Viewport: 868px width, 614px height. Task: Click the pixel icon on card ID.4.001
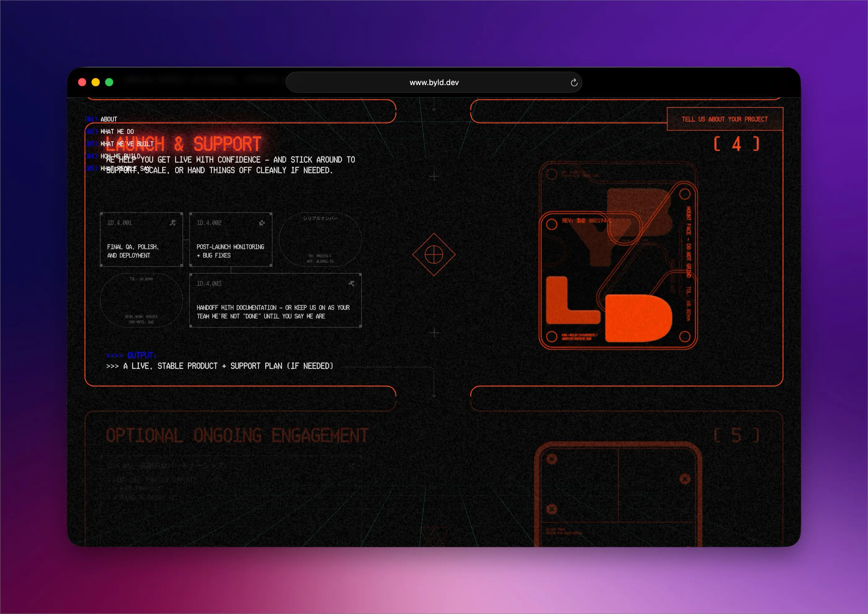coord(173,223)
